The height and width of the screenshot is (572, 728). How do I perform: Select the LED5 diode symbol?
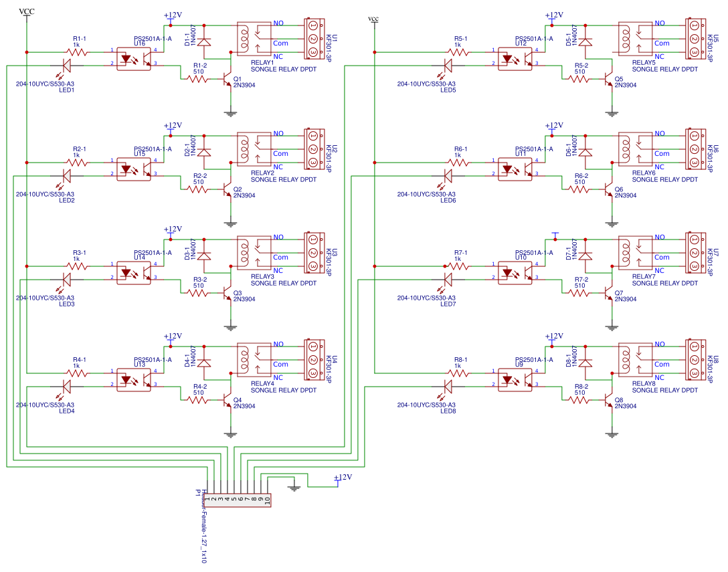[x=448, y=66]
